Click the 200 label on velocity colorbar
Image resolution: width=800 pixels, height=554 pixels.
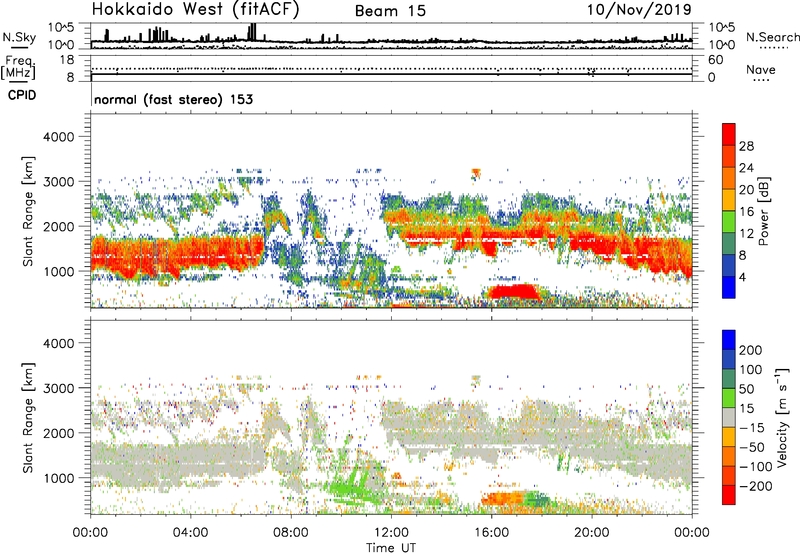[751, 350]
